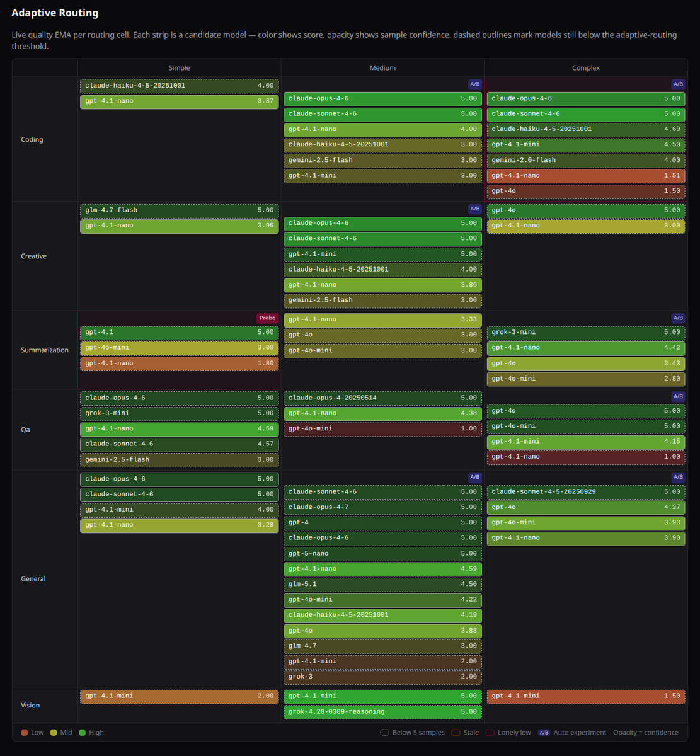700x756 pixels.
Task: Open gpt-4o-mini 3.93 strip in General Complex
Action: click(x=586, y=523)
